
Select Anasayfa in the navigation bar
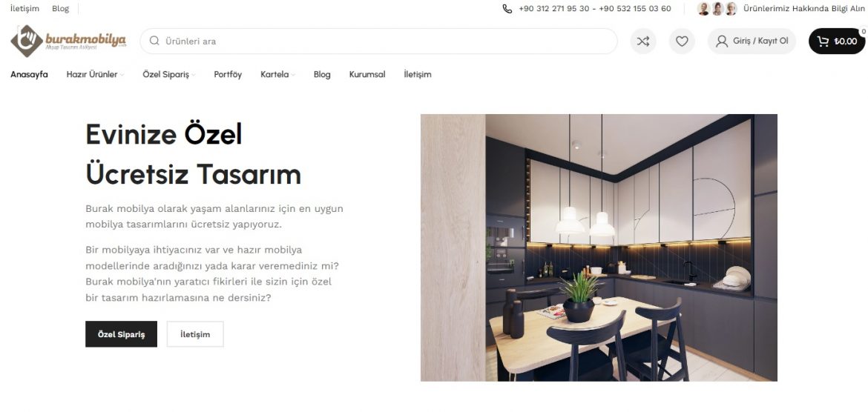30,74
